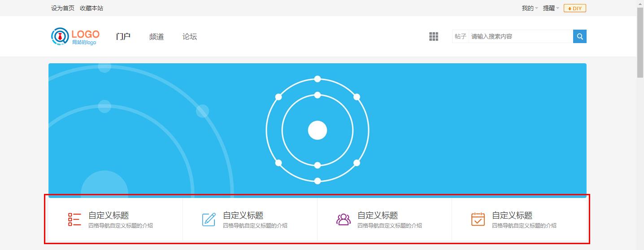644x250 pixels.
Task: Click 自定义标题 beside the pencil icon
Action: (x=243, y=215)
